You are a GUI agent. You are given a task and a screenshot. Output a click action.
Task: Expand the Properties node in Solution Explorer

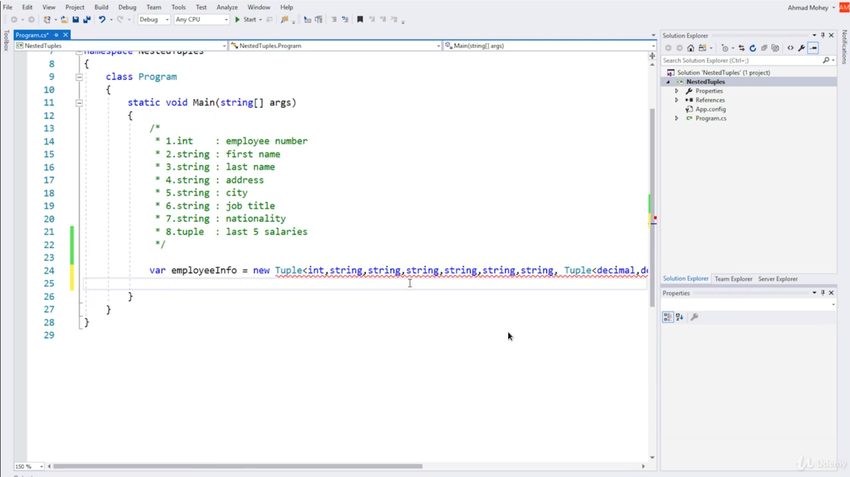coord(677,91)
